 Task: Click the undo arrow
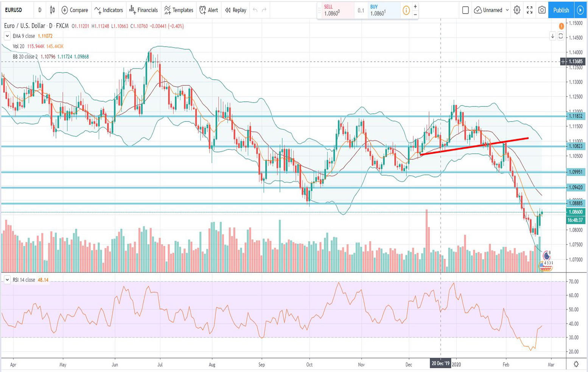(x=255, y=10)
